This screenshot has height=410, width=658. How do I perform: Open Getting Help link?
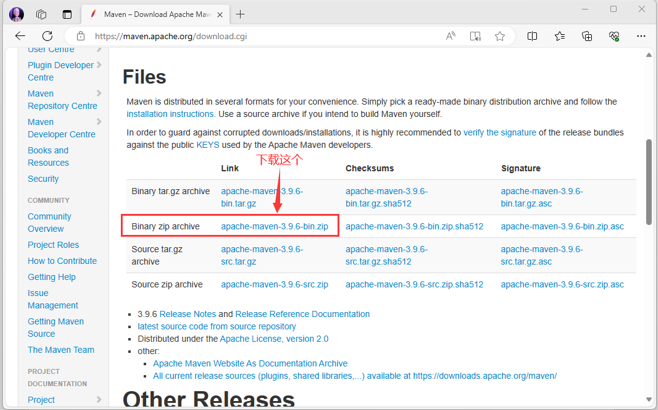[52, 277]
